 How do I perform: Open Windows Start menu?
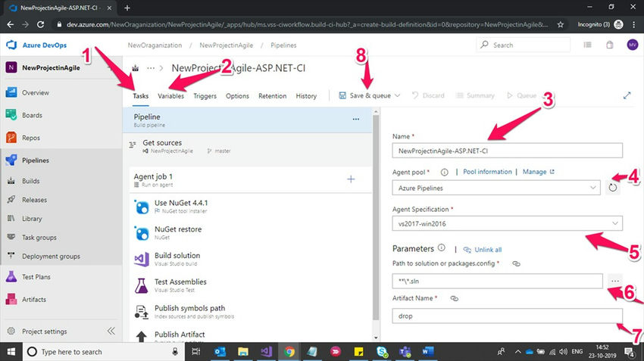11,352
